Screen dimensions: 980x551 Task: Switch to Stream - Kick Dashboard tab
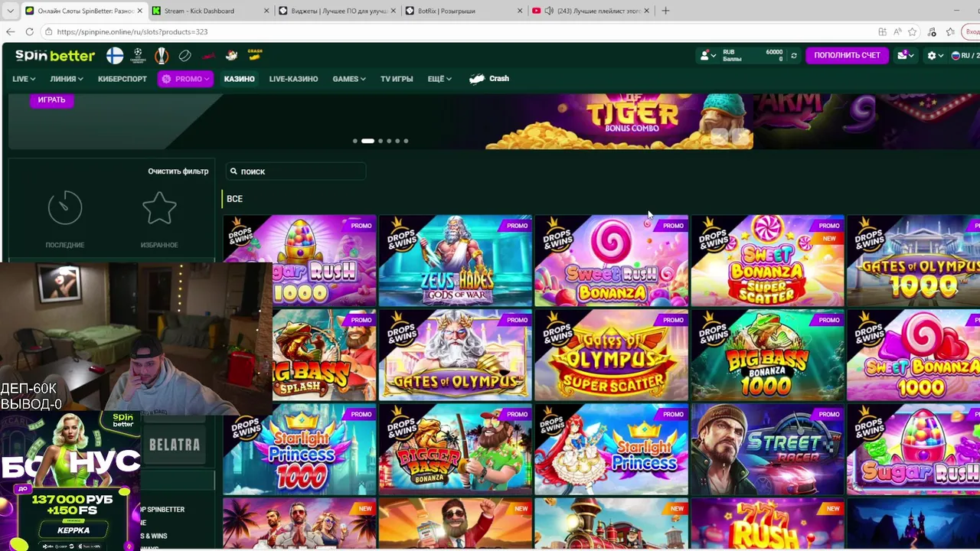pyautogui.click(x=210, y=11)
